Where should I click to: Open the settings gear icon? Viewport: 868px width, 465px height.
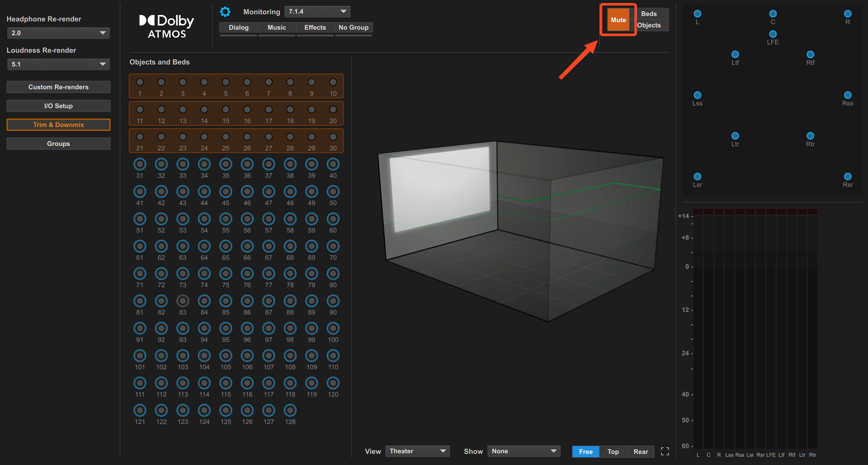[225, 11]
